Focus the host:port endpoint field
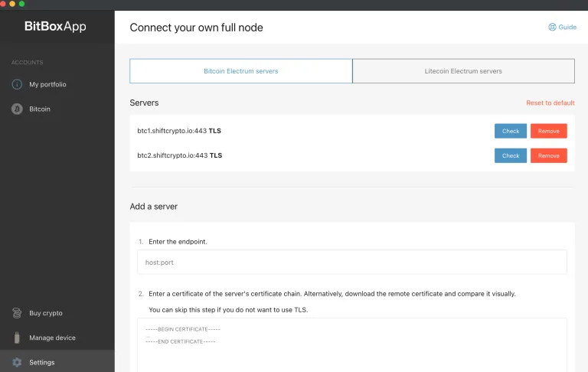 click(x=352, y=262)
